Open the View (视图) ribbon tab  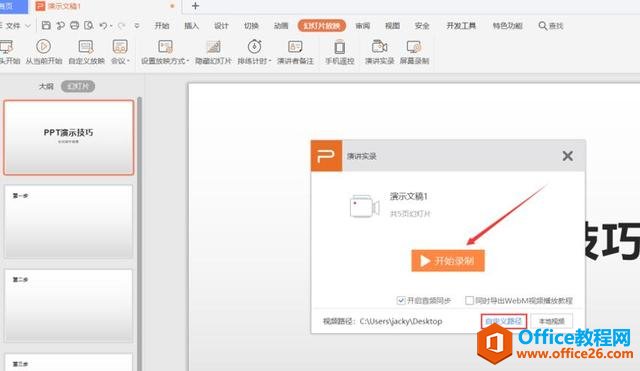click(x=392, y=26)
